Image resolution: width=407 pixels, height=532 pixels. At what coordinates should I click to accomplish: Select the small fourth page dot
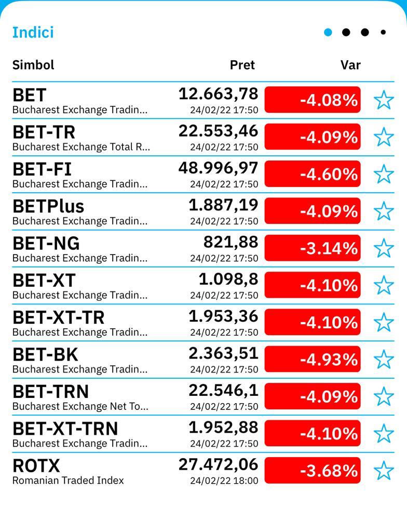tap(383, 32)
